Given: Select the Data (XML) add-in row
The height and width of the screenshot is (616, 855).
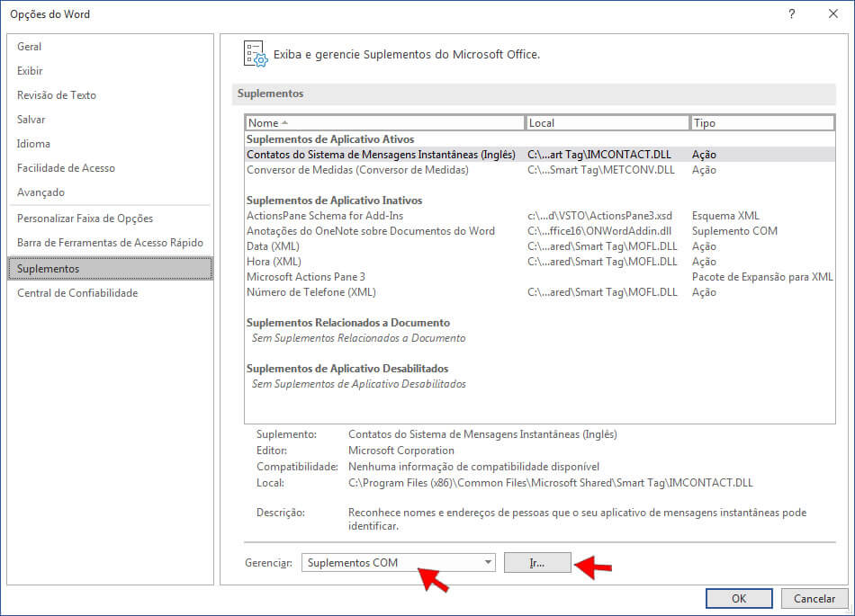Looking at the screenshot, I should (x=540, y=246).
